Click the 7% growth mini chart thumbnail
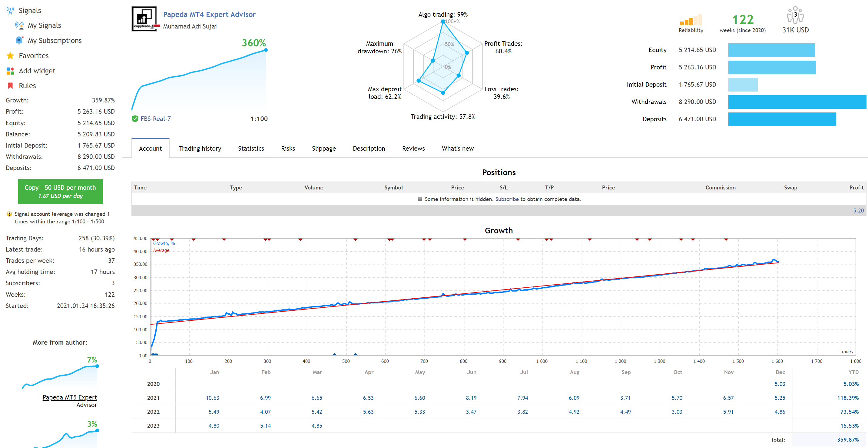 coord(60,377)
